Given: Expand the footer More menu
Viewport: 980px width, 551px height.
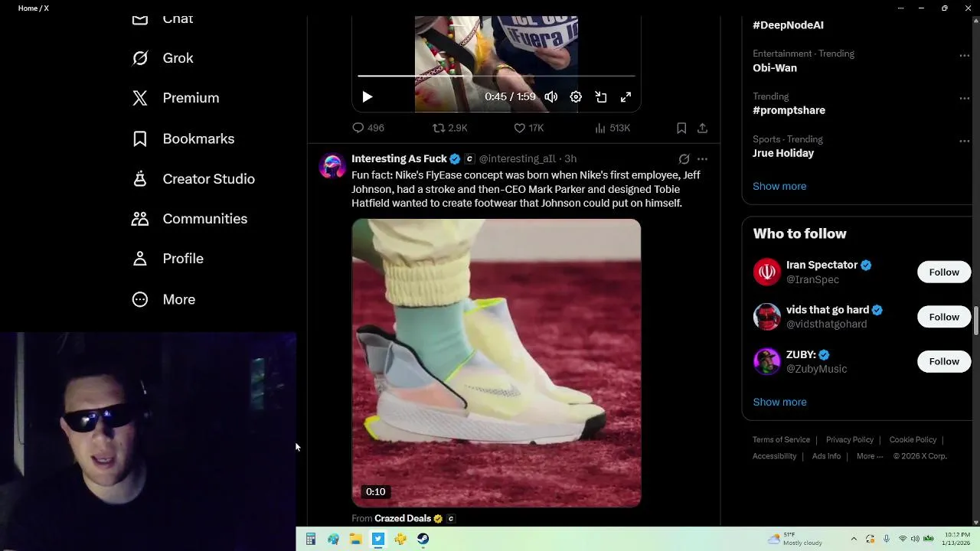Looking at the screenshot, I should coord(870,456).
